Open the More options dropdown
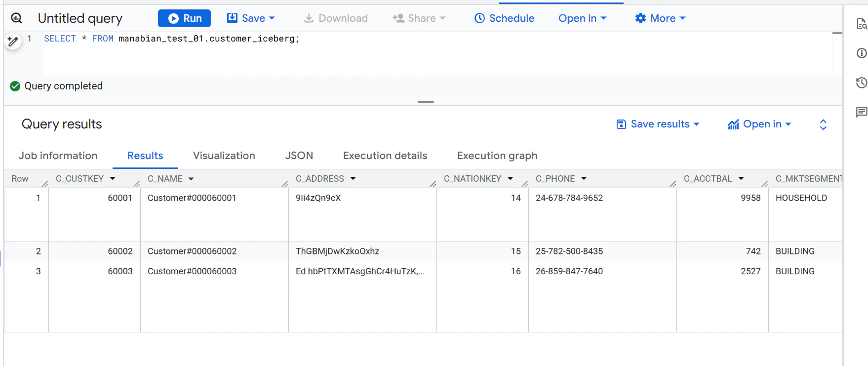 pos(660,18)
